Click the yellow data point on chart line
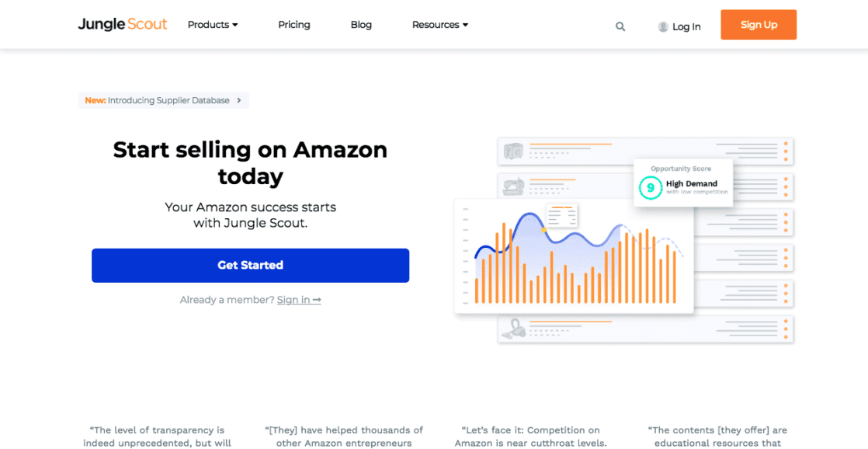The image size is (868, 449). click(543, 229)
